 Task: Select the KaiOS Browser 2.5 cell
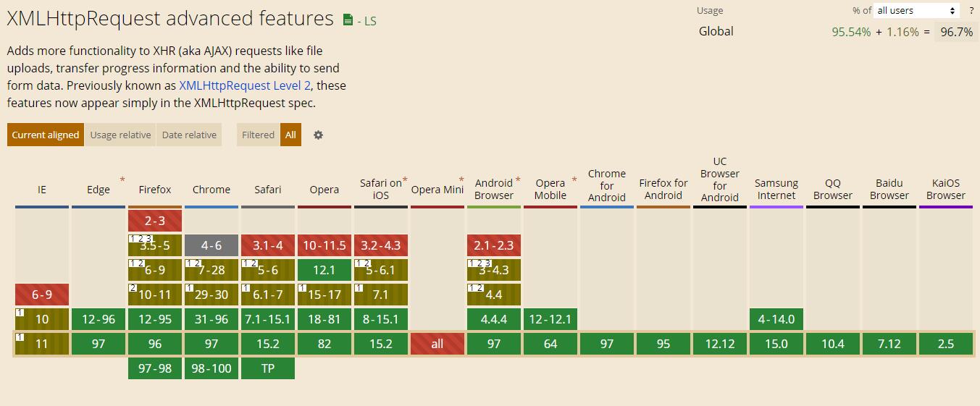coord(946,344)
